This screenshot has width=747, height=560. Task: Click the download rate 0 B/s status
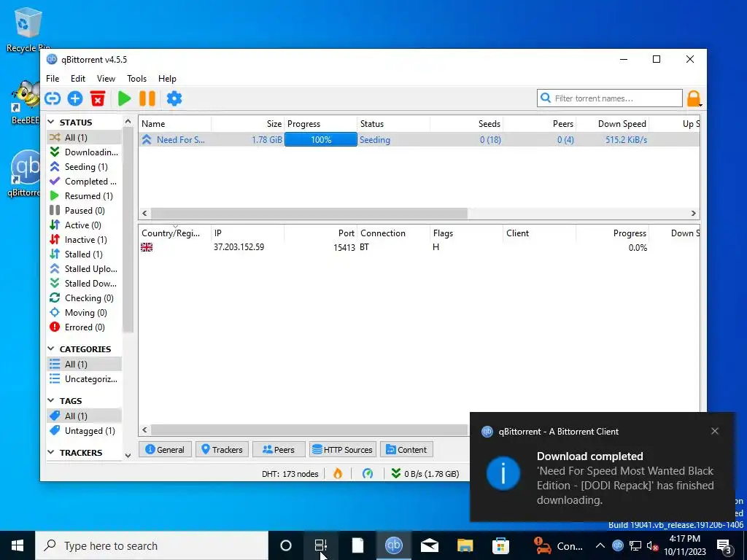425,474
